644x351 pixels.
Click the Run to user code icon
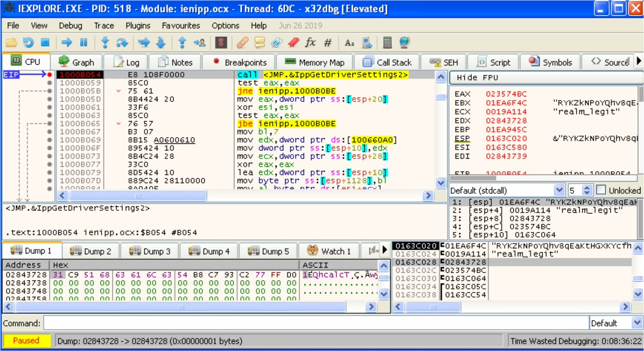tap(200, 42)
